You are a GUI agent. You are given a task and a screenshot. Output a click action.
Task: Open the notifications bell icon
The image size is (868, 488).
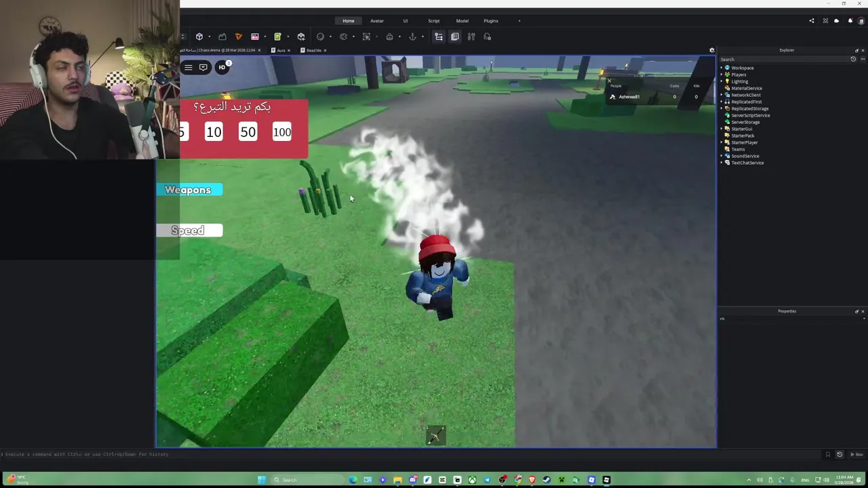pos(850,21)
